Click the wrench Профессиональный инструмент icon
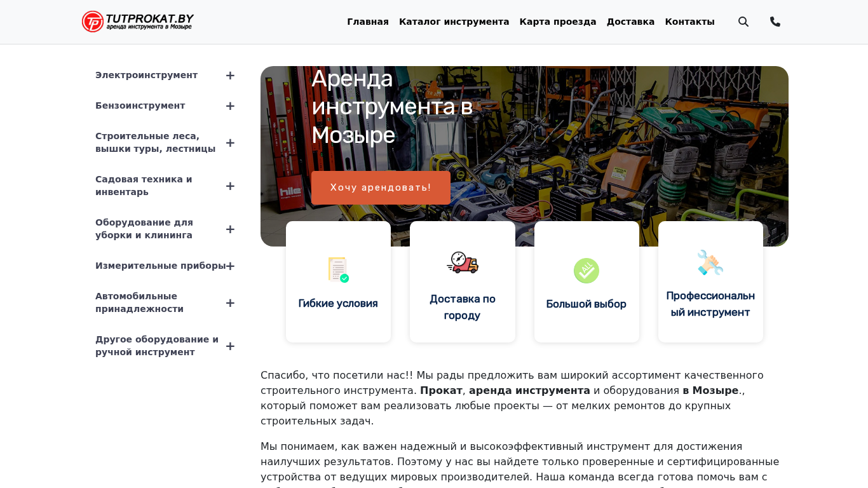Image resolution: width=868 pixels, height=488 pixels. [710, 262]
